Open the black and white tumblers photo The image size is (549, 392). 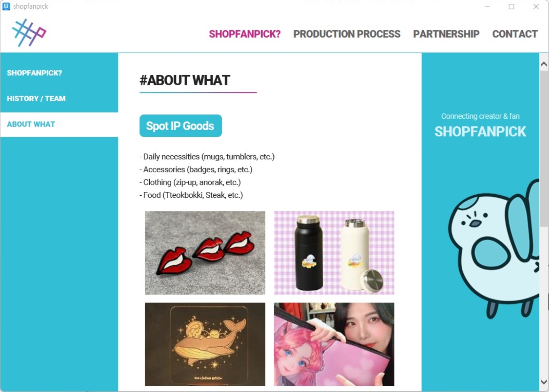pos(334,253)
